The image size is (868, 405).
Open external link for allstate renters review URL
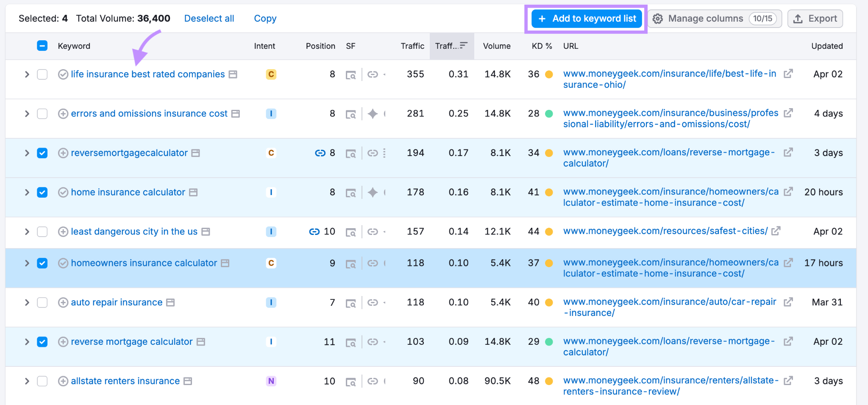(788, 380)
